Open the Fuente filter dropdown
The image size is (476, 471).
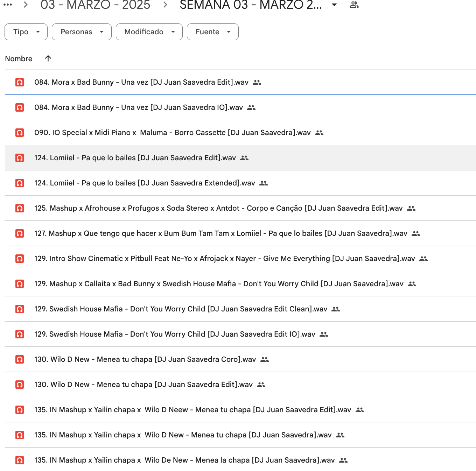tap(212, 32)
